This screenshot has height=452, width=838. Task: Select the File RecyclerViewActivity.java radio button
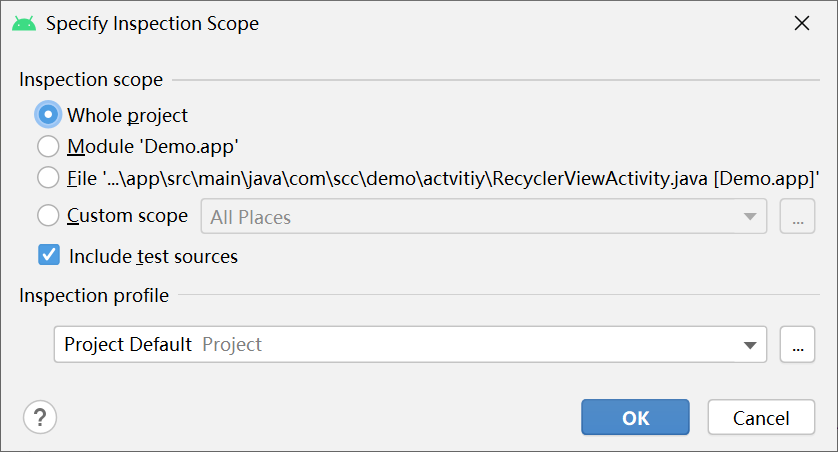coord(48,178)
